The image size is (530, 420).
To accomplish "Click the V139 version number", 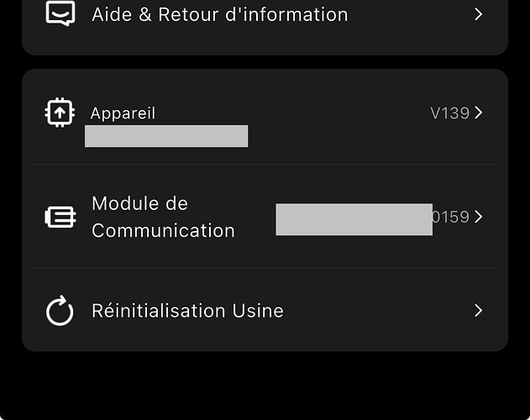I will click(449, 113).
